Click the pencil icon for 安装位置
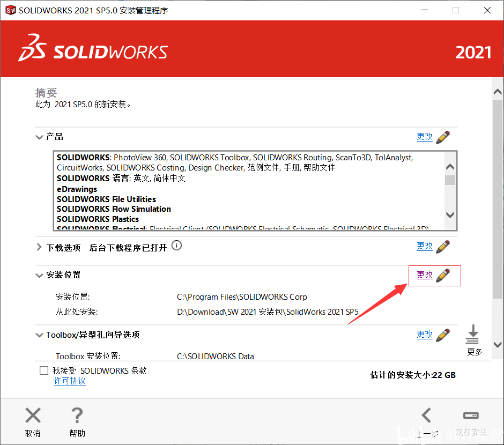The height and width of the screenshot is (445, 504). 442,276
